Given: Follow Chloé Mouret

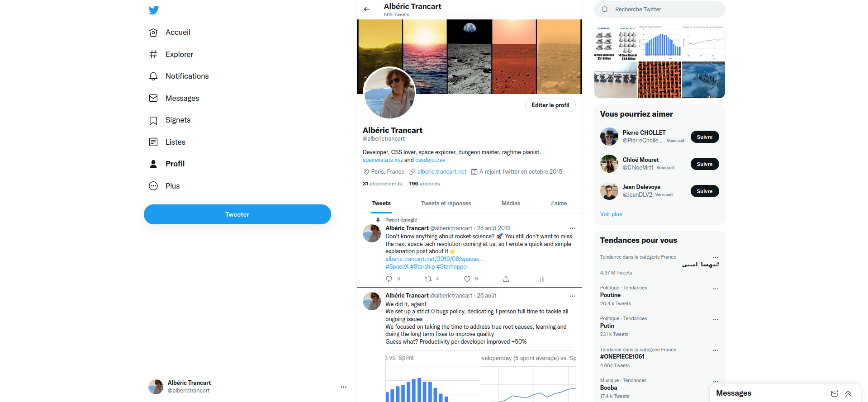Looking at the screenshot, I should point(705,164).
